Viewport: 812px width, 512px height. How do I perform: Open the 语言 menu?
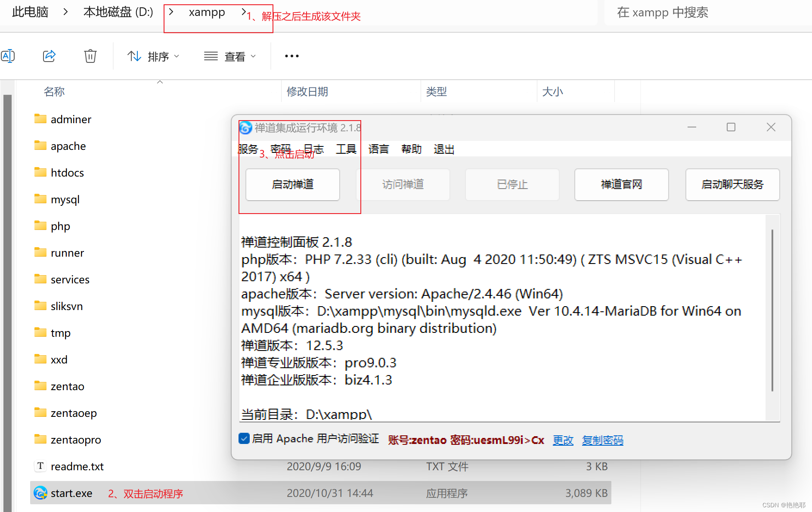point(379,149)
